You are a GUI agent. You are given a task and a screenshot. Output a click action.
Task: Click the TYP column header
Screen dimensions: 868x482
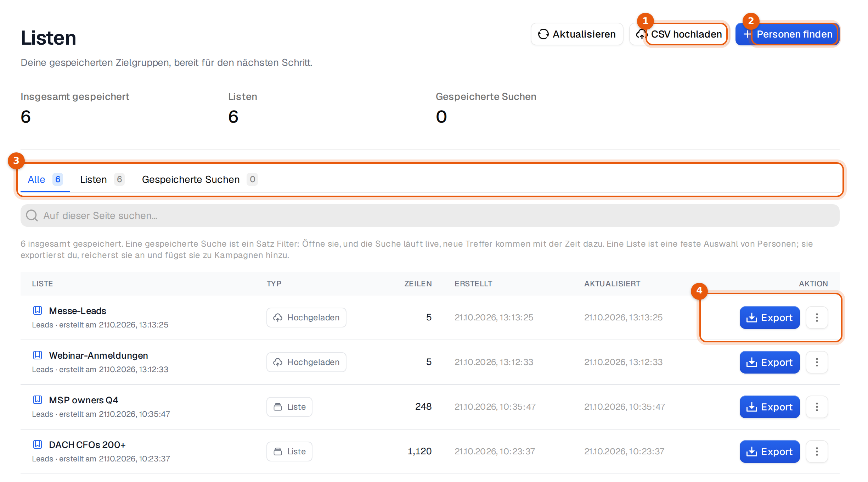point(274,284)
